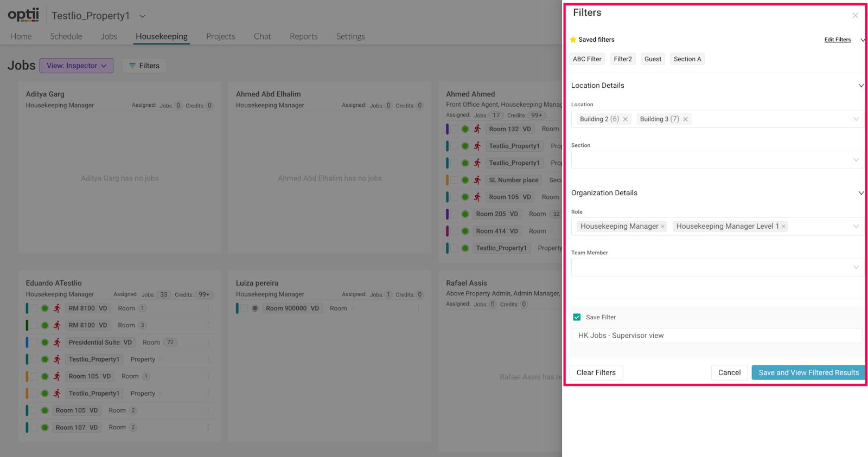
Task: Uncheck the Save Filter checkbox
Action: point(577,317)
